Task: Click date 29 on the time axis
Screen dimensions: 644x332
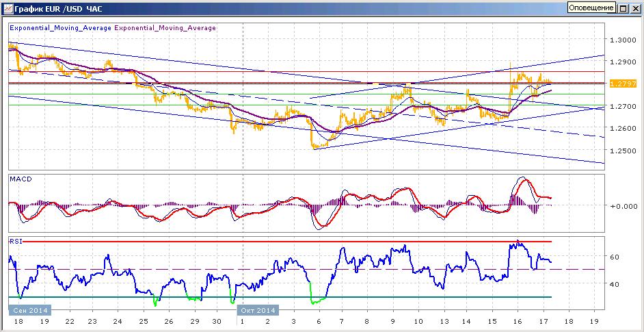Action: [x=195, y=321]
